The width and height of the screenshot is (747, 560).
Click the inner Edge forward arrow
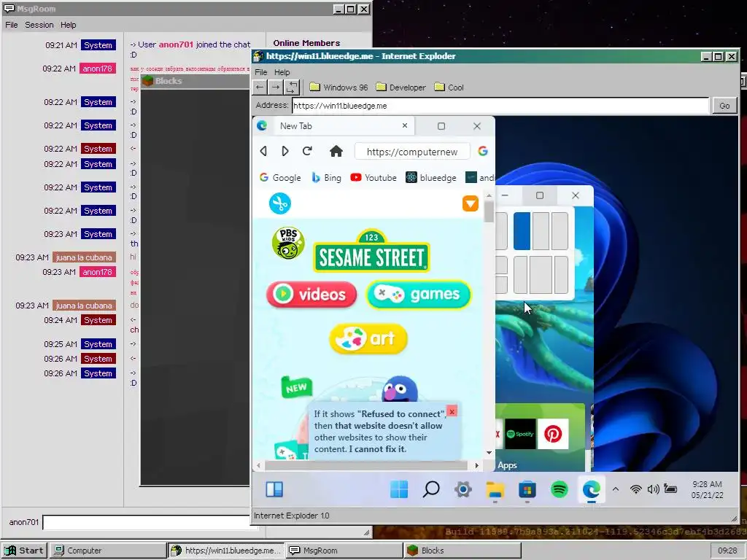[285, 152]
